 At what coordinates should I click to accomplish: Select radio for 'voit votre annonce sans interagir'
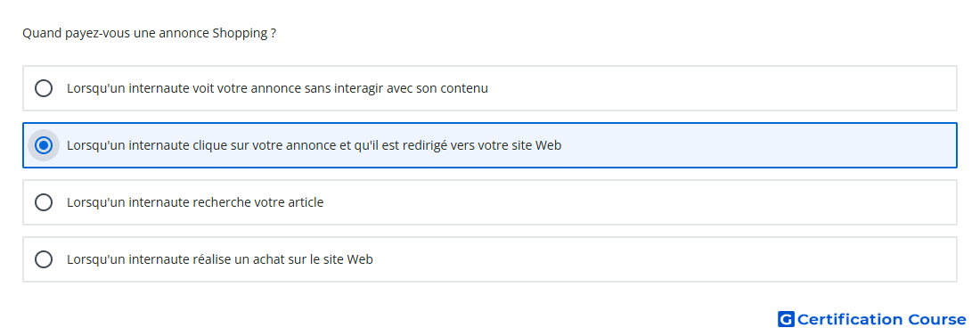pos(44,88)
